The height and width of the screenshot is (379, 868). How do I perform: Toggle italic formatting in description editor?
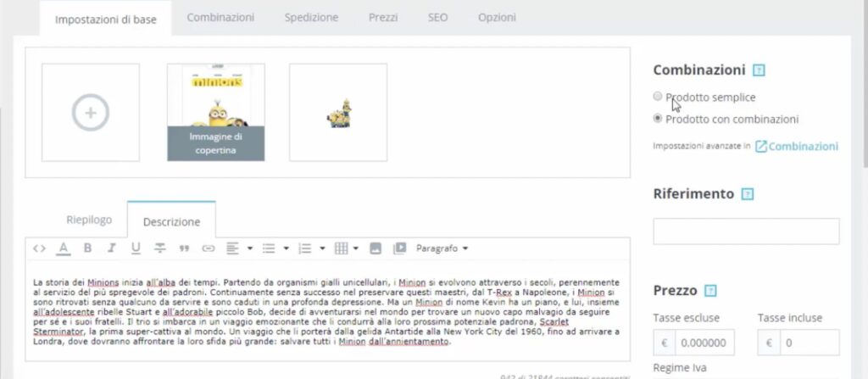point(111,248)
